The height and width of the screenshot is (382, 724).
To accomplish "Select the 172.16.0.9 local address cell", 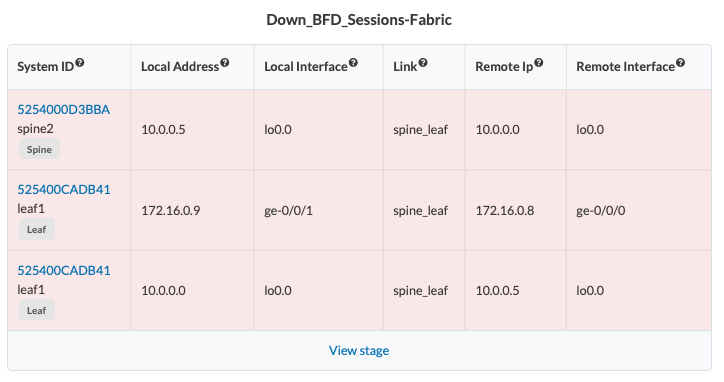I will tap(192, 210).
